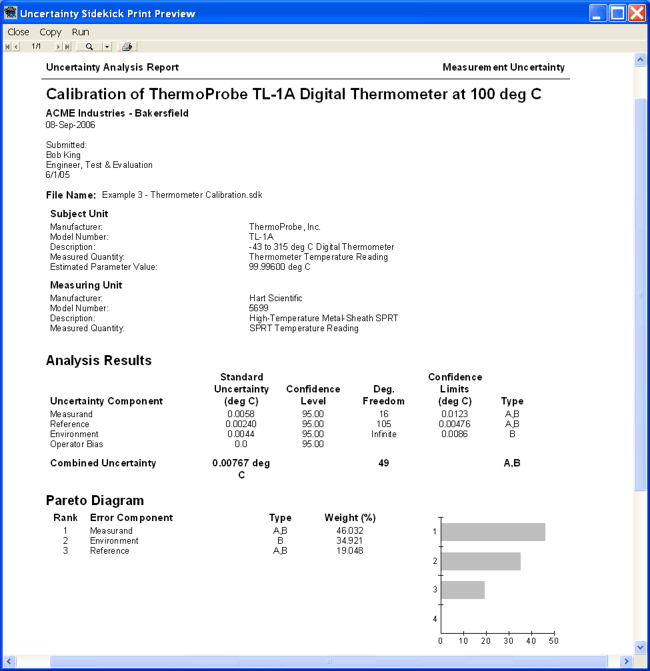Click the 'ACME Industries - Bakersfield' line

pos(117,113)
